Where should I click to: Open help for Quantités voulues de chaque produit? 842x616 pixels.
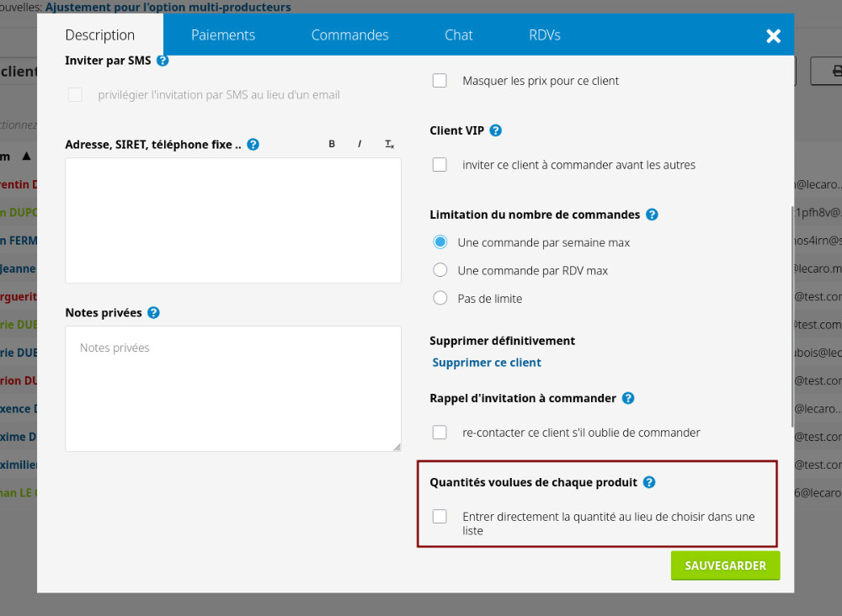649,482
